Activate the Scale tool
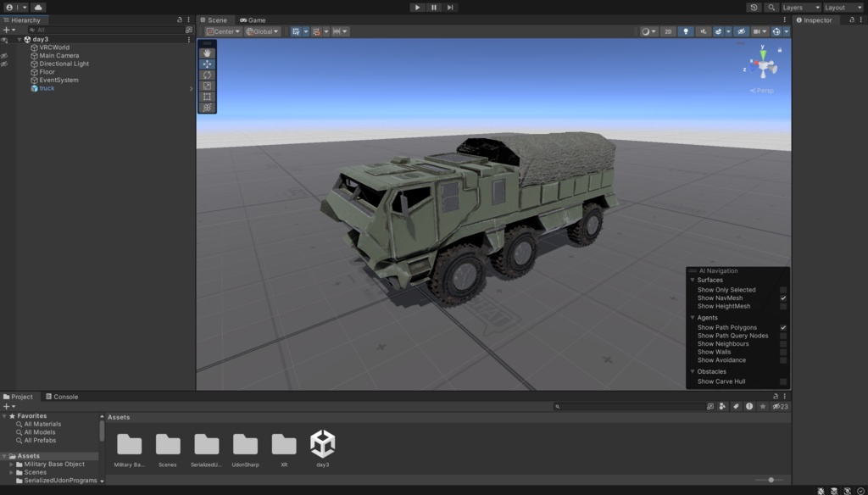The image size is (868, 495). pos(206,85)
